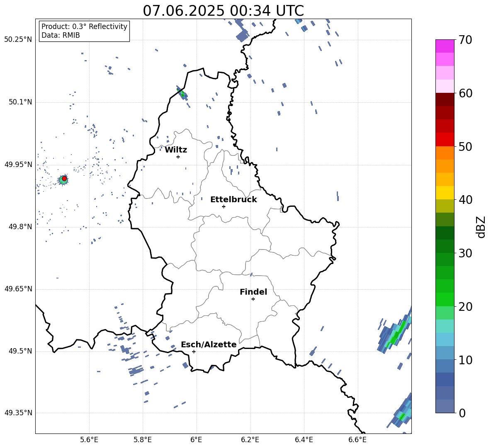Select the Esch/Alzette city label

pos(209,344)
